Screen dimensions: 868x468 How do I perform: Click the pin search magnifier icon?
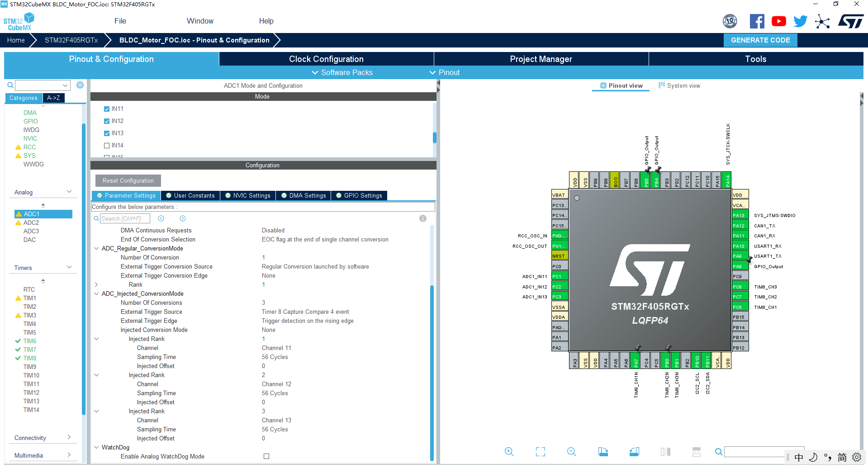pos(718,452)
